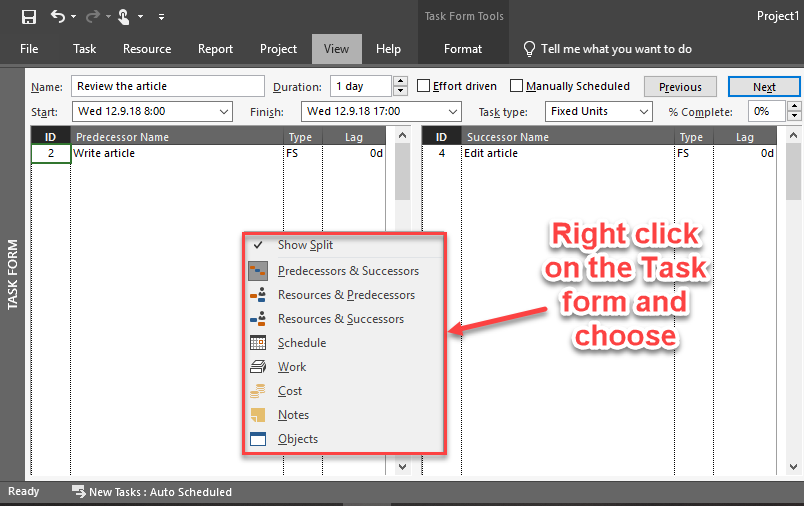Switch to the Format tab

click(x=463, y=49)
